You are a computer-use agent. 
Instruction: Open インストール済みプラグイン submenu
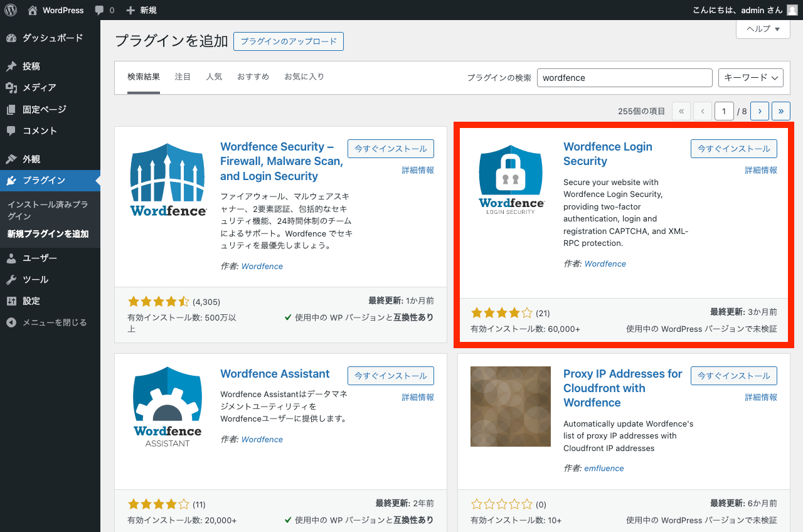(x=48, y=210)
